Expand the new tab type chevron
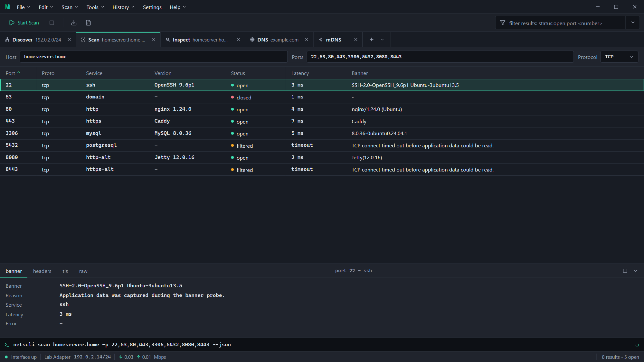The height and width of the screenshot is (362, 644). click(382, 40)
